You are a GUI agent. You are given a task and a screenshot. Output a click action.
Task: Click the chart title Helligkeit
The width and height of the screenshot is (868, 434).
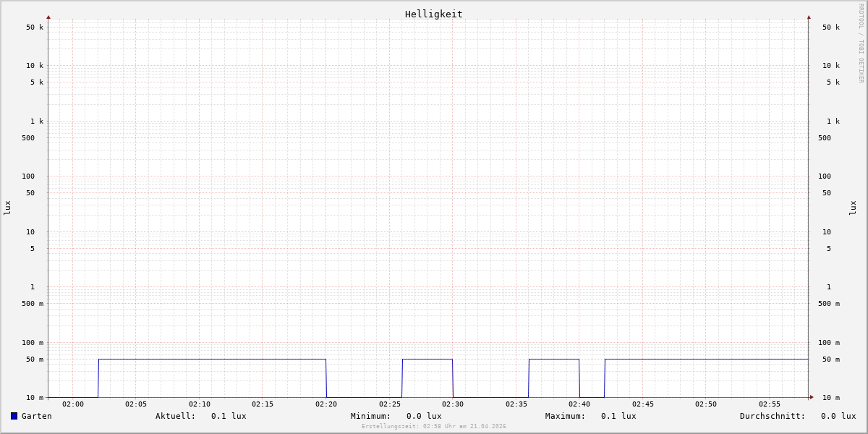pos(434,14)
